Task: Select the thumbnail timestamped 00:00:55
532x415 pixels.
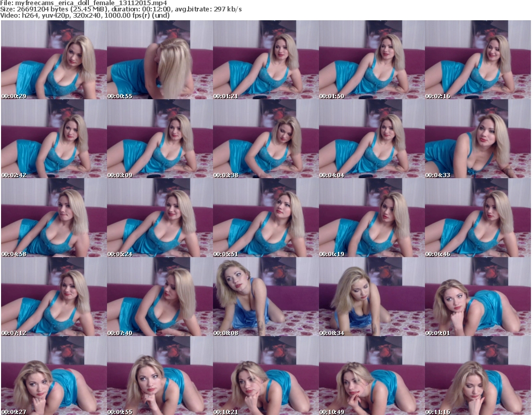Action: (x=160, y=60)
